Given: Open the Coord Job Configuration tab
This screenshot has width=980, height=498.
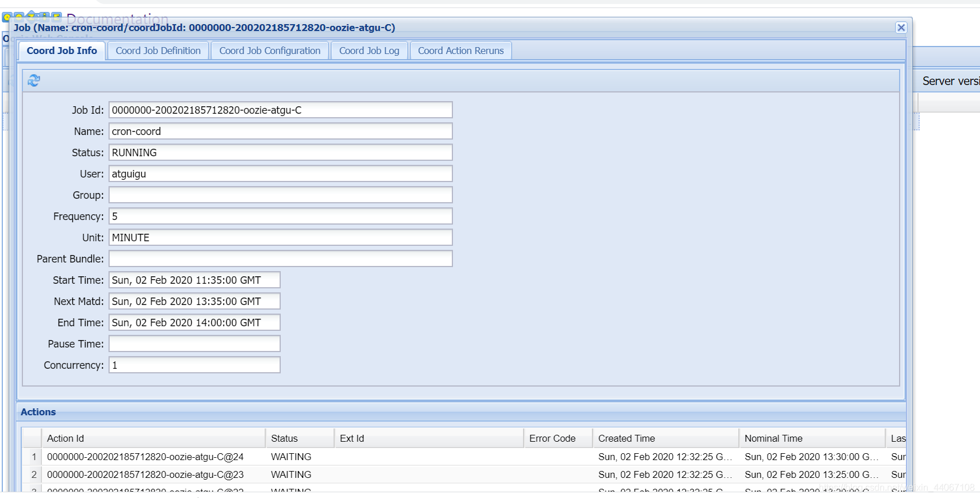Looking at the screenshot, I should [270, 51].
